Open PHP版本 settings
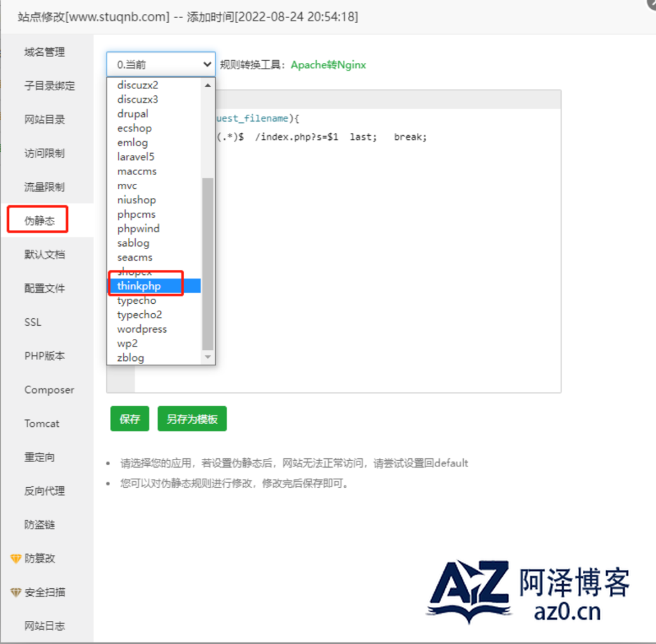This screenshot has height=644, width=656. tap(45, 356)
